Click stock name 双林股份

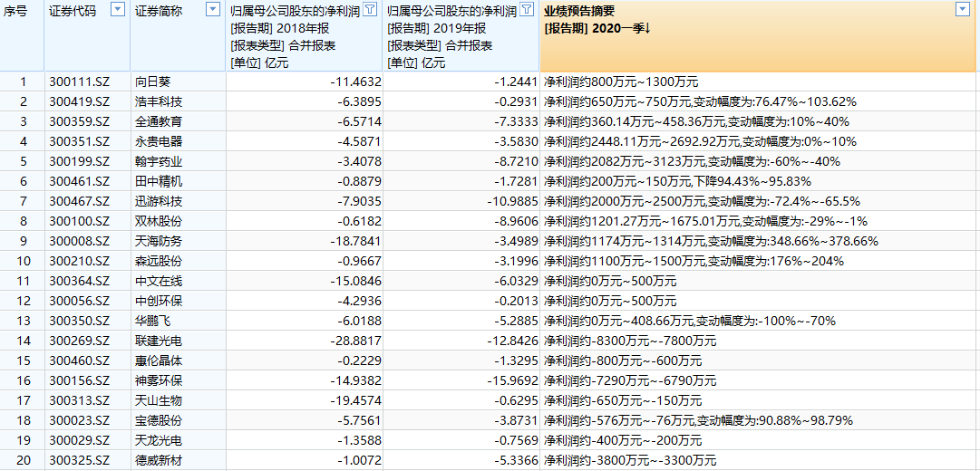coord(159,221)
